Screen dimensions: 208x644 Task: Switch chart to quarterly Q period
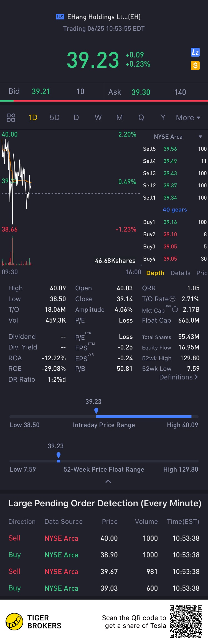141,117
